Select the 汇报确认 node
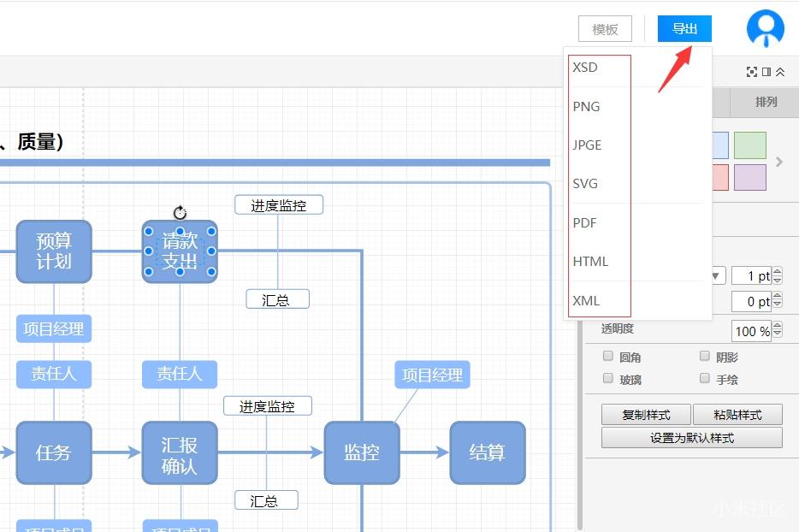Viewport: 799px width, 532px height. (x=180, y=452)
